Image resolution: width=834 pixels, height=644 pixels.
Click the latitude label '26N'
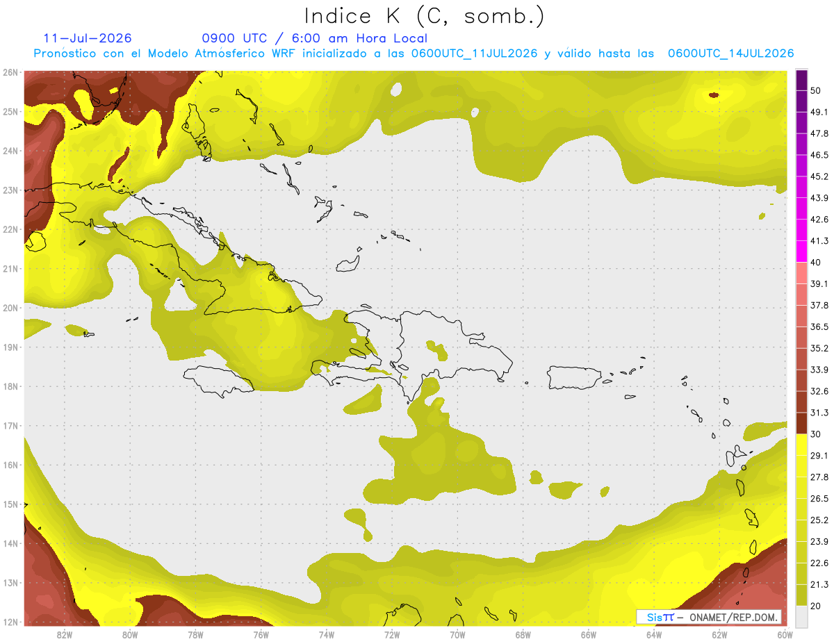(x=10, y=72)
